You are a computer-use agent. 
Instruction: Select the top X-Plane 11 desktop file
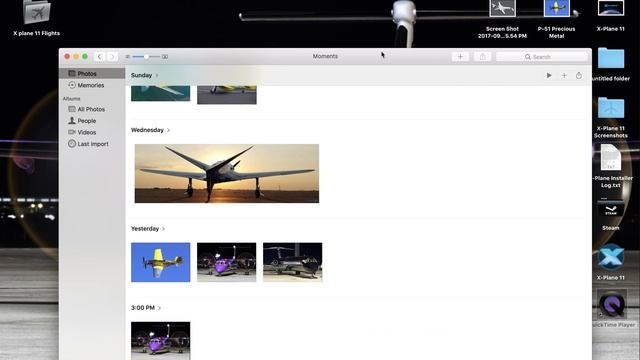(611, 16)
